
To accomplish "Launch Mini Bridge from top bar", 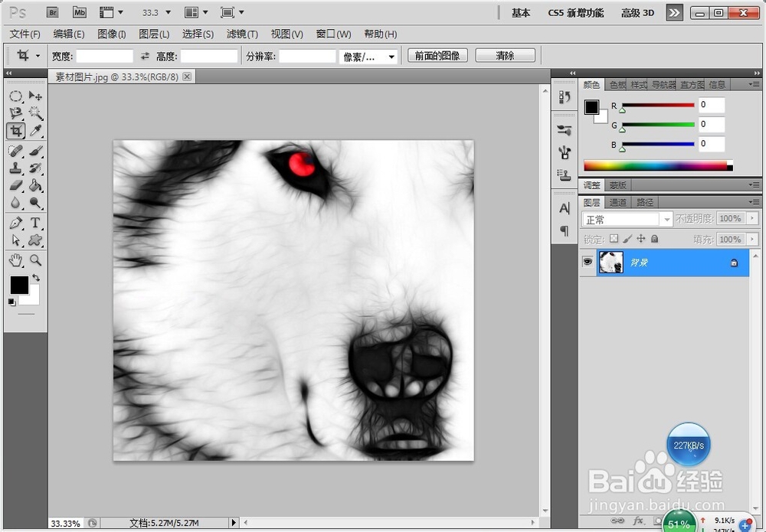I will [x=79, y=12].
